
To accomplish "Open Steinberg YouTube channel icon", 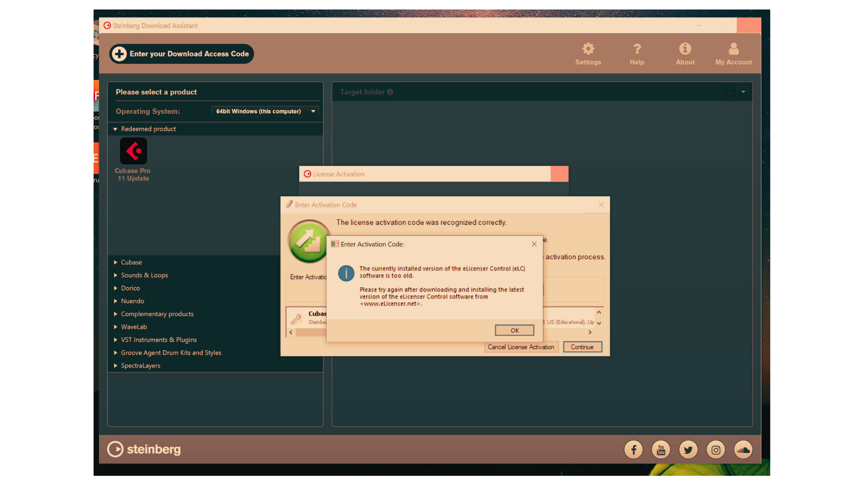I will point(661,450).
